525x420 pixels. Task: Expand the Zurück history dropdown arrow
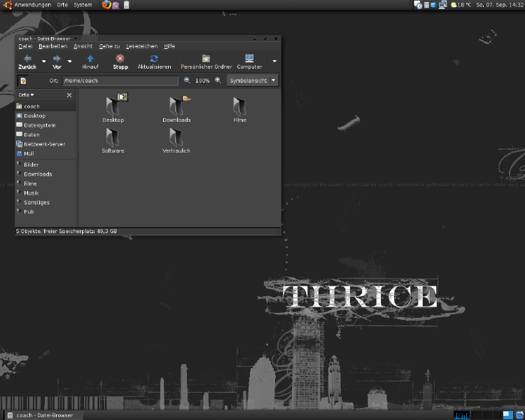tap(44, 62)
